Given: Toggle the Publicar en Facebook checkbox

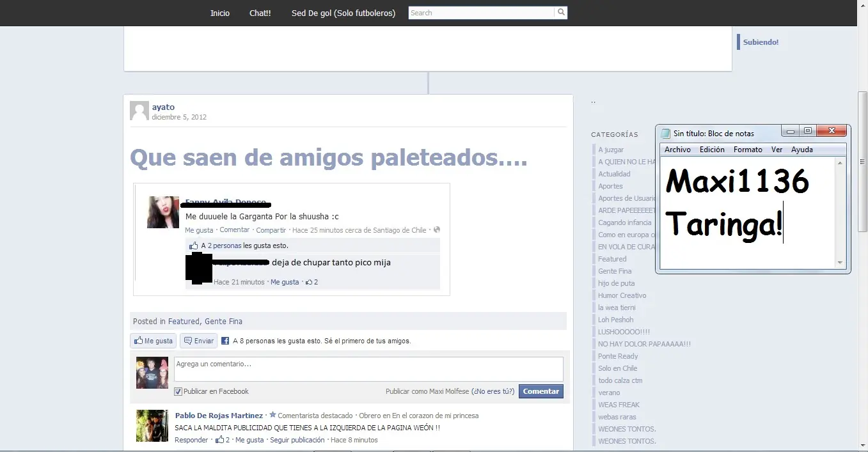Looking at the screenshot, I should tap(178, 391).
